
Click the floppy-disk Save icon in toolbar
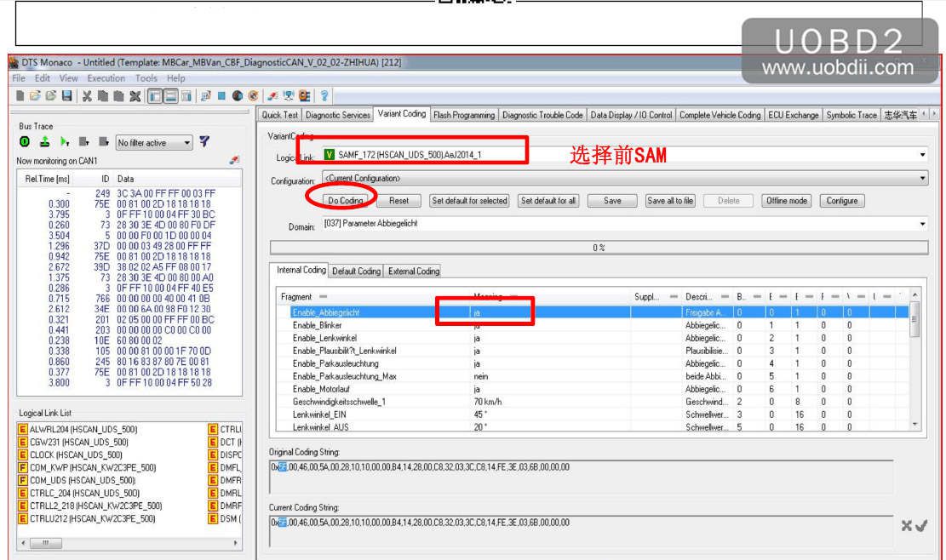tap(67, 96)
